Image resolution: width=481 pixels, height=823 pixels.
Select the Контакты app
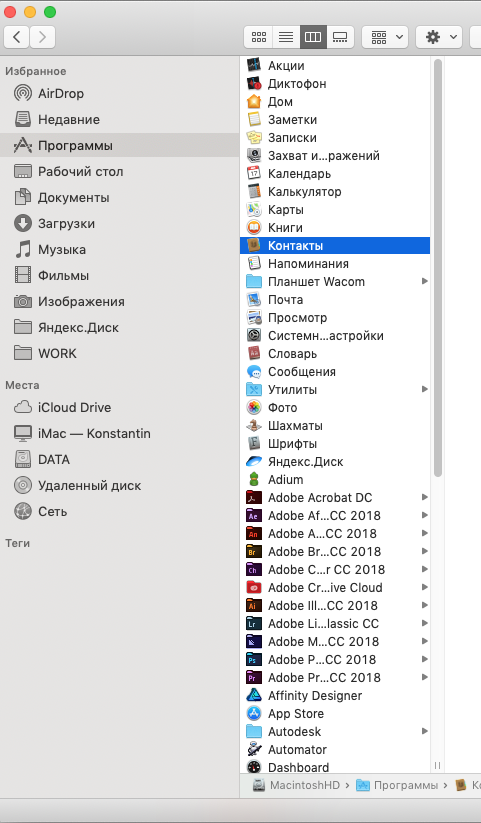(335, 245)
